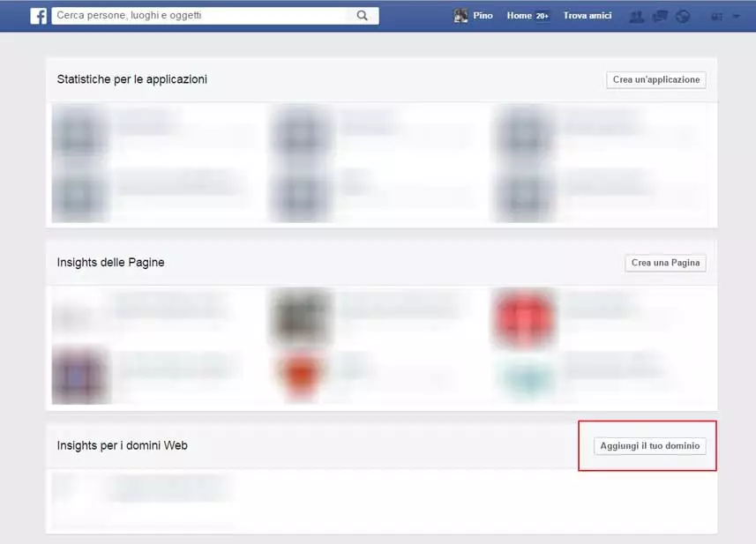Click the Crea una Pagina button
756x544 pixels.
point(665,262)
